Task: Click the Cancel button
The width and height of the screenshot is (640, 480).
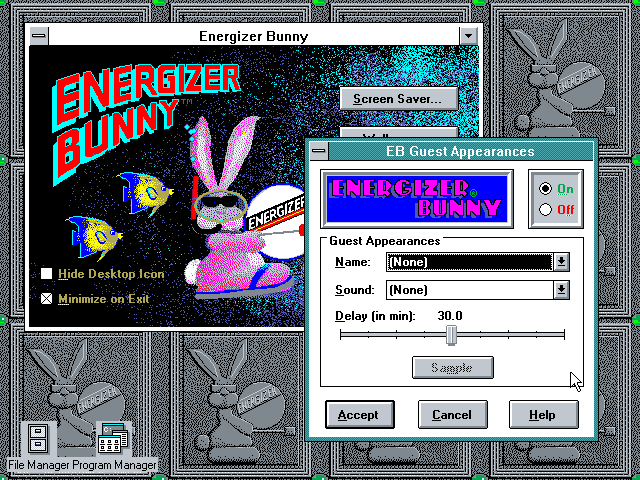Action: [x=453, y=415]
